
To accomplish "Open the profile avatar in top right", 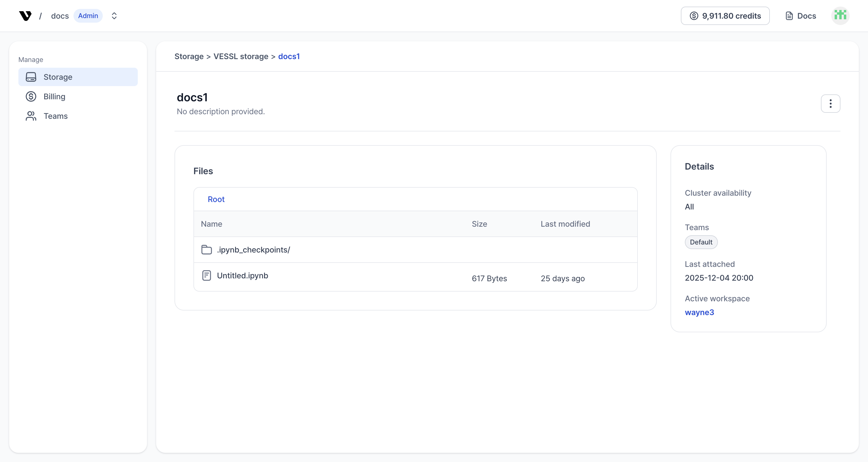I will 840,15.
